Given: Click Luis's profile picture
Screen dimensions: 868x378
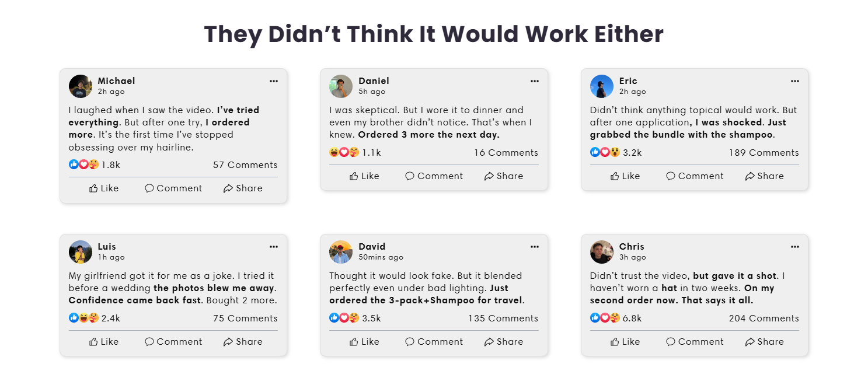Looking at the screenshot, I should coord(81,252).
